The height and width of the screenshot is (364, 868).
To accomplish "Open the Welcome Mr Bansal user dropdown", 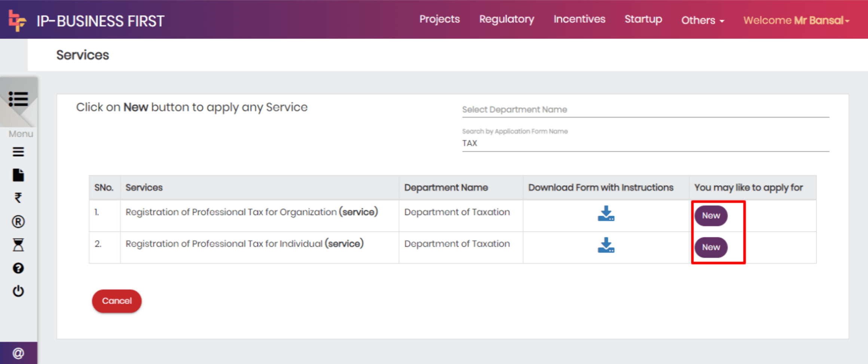I will [796, 20].
